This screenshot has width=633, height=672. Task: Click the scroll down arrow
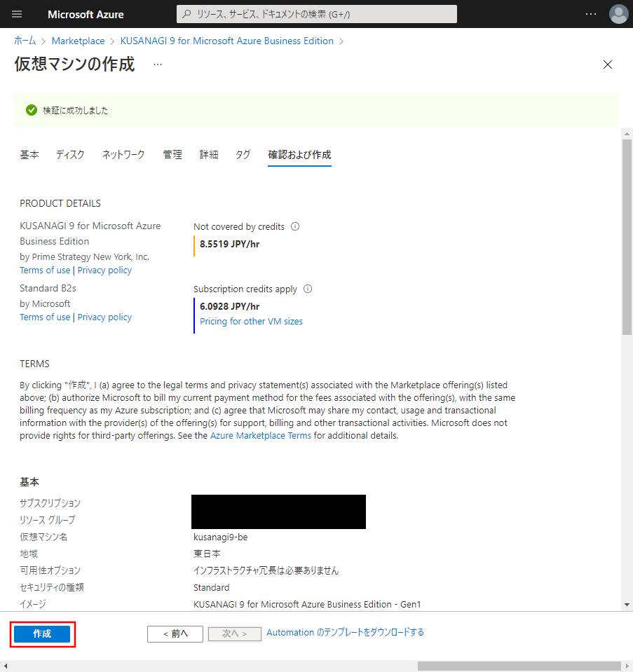(627, 605)
